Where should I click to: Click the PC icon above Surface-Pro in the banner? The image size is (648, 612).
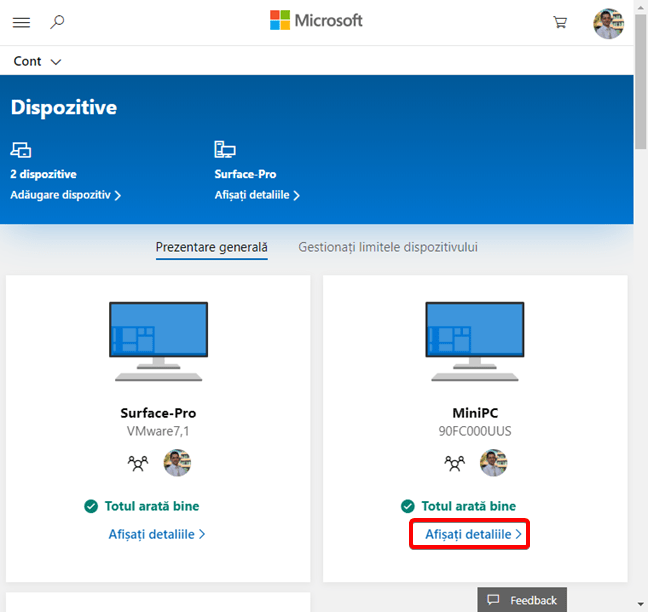tap(225, 149)
